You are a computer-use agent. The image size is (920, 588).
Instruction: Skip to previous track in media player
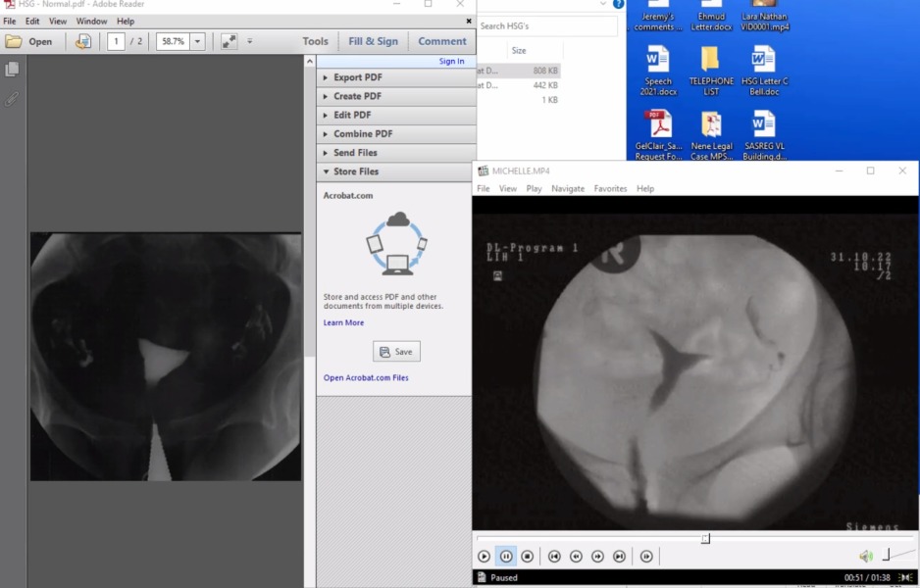click(x=554, y=556)
